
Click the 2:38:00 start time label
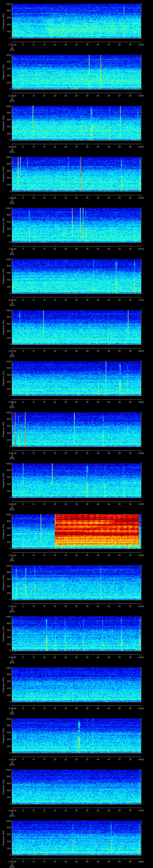pos(12,402)
